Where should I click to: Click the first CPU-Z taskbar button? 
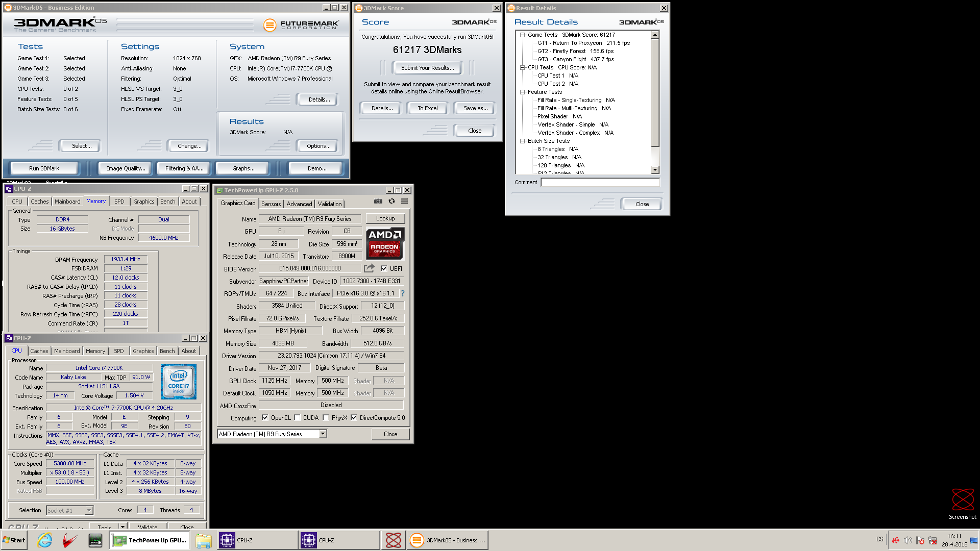coord(258,540)
